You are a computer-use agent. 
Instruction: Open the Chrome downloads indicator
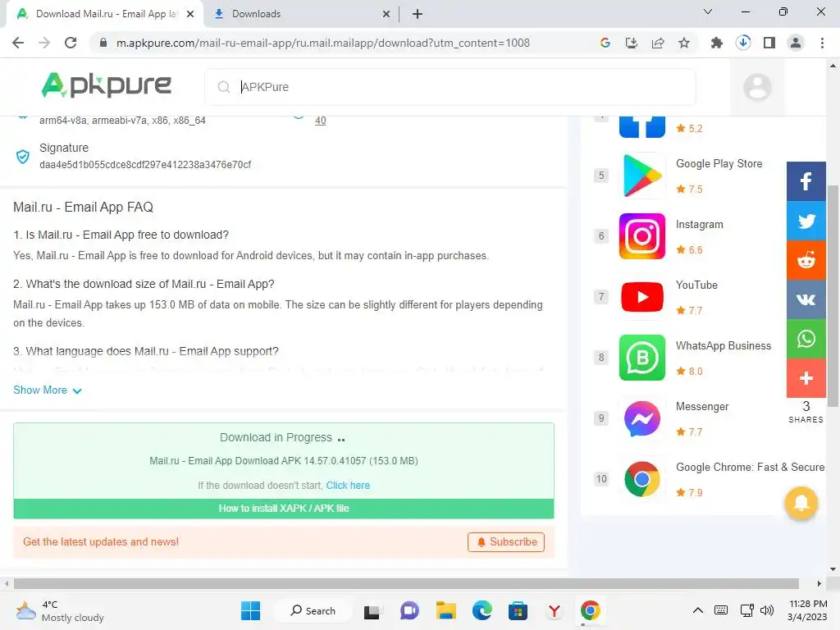click(743, 43)
